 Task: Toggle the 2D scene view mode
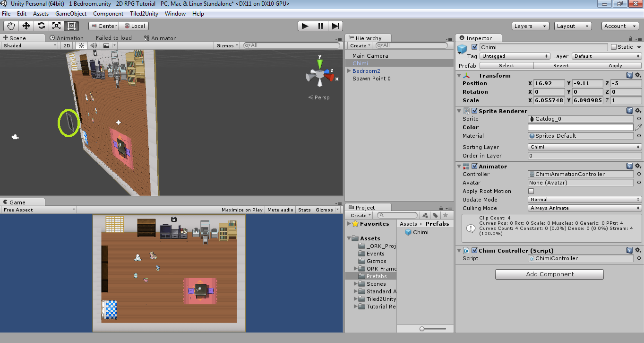[x=67, y=45]
